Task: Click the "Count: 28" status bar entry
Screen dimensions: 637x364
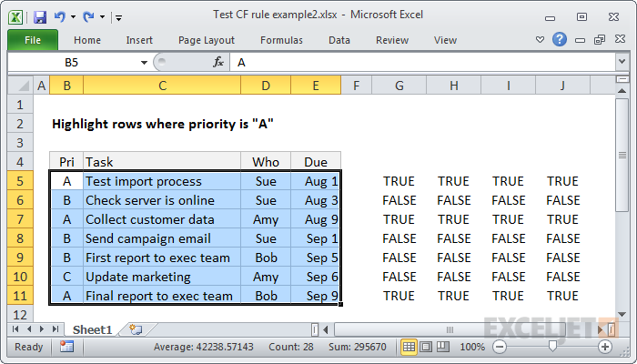Action: (291, 347)
